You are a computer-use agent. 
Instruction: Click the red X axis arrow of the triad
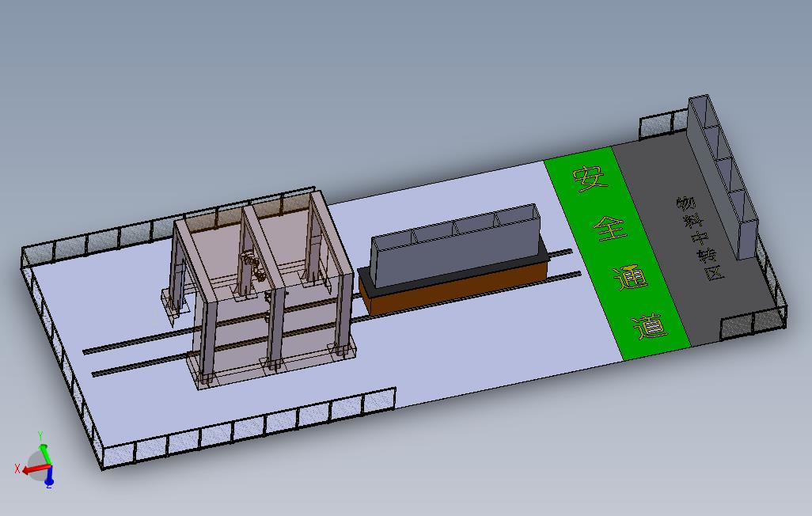point(36,469)
